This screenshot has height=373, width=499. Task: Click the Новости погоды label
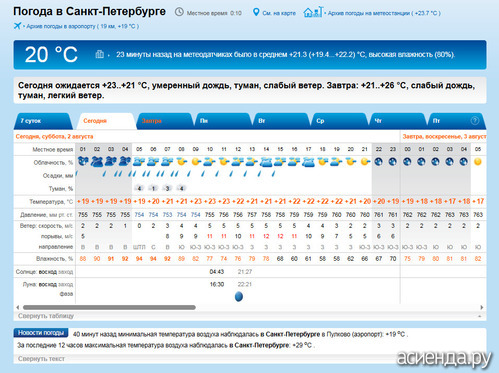pos(41,333)
